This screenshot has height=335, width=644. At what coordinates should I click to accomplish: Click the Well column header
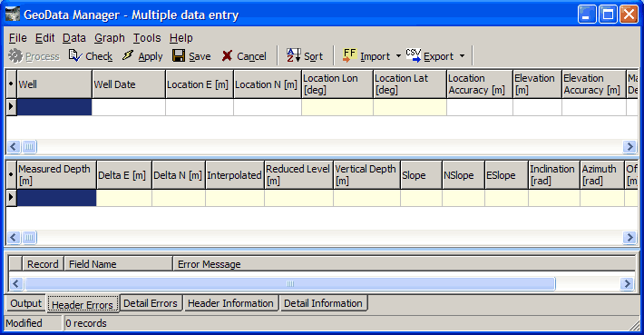[54, 84]
